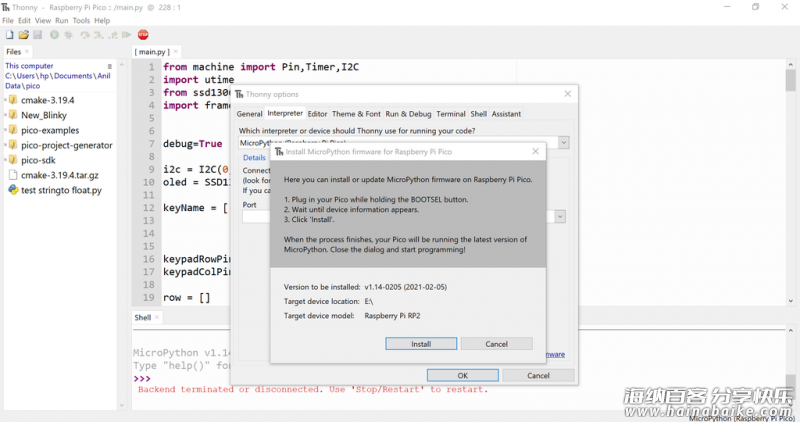Click the test stringto float.py Python icon
Viewport: 800px width, 422px height.
pos(13,190)
